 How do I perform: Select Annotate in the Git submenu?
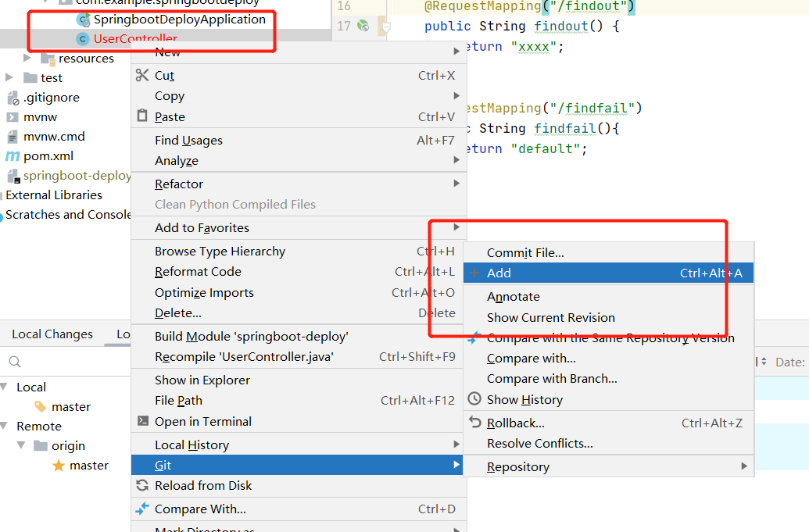click(608, 296)
